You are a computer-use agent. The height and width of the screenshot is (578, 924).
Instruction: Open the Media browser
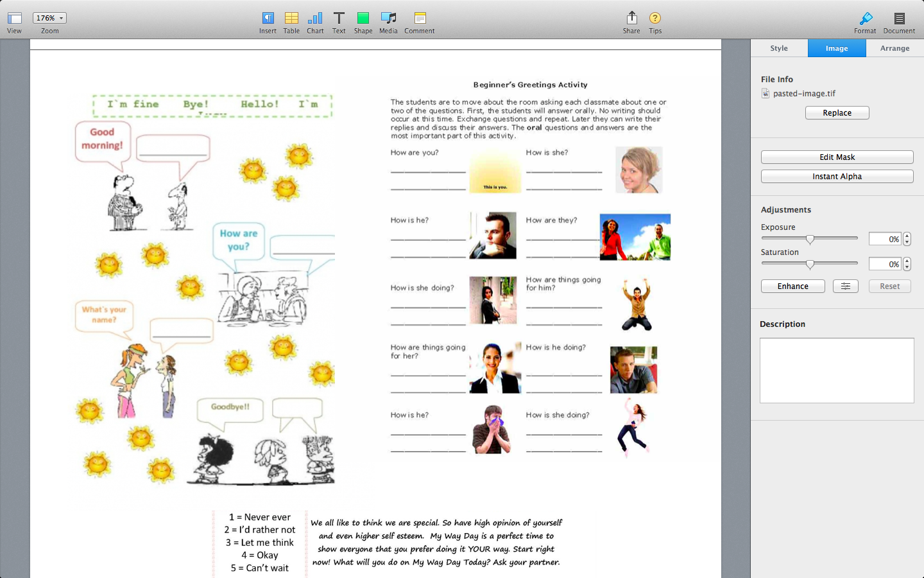point(388,19)
